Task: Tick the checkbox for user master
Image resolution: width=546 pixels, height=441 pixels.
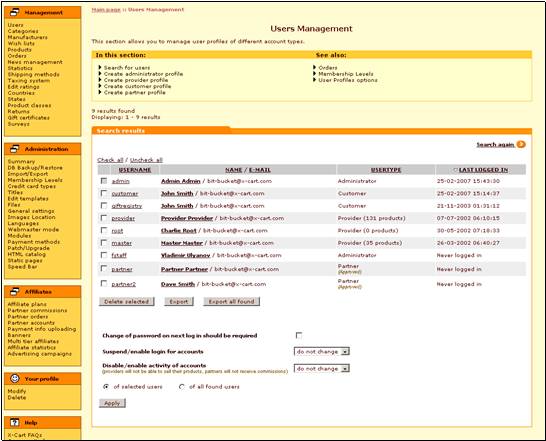Action: click(x=104, y=242)
